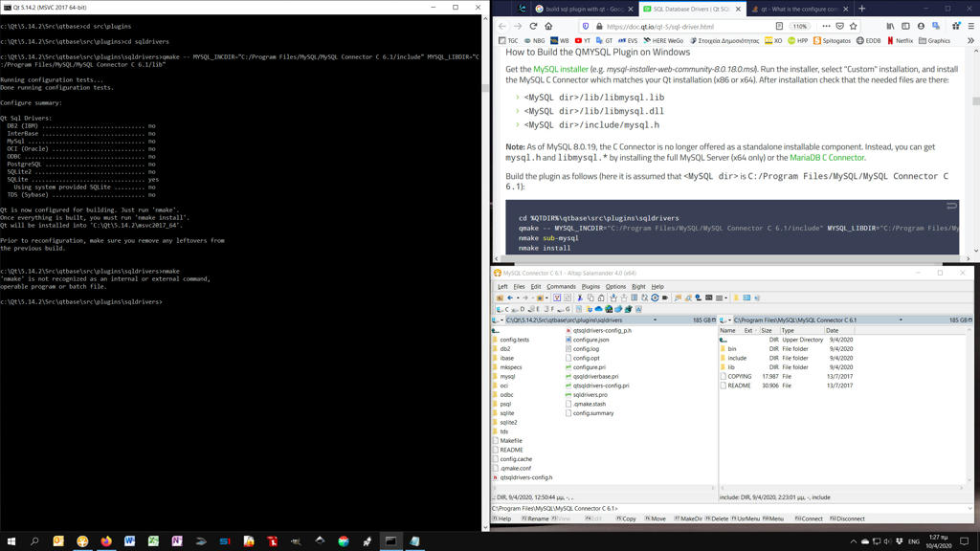Screen dimensions: 980x551
Task: Bookmark this page with the star icon
Action: click(853, 26)
